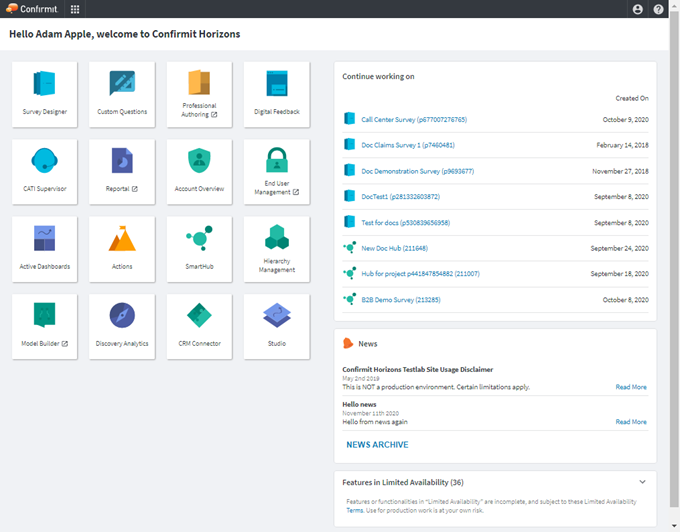Open New Doc Hub link
680x532 pixels.
395,248
